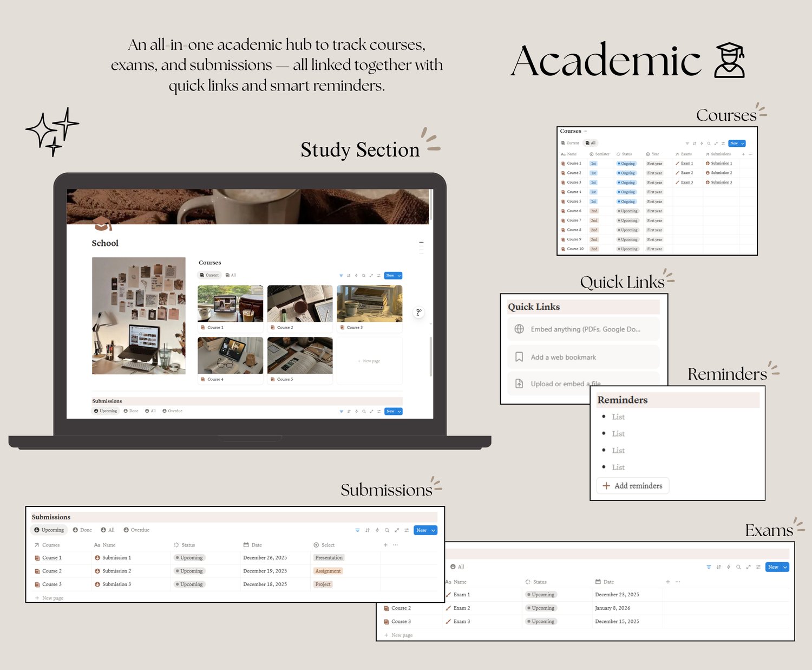
Task: Filter the Exams table
Action: click(709, 567)
